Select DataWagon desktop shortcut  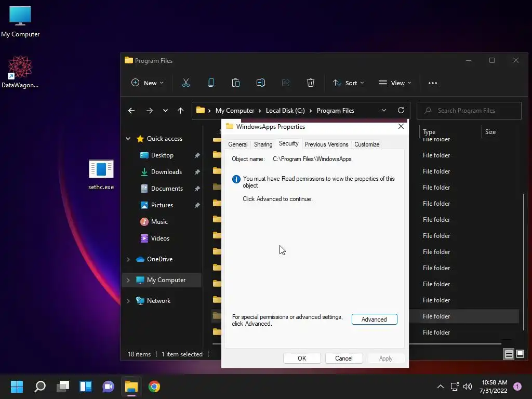(20, 72)
